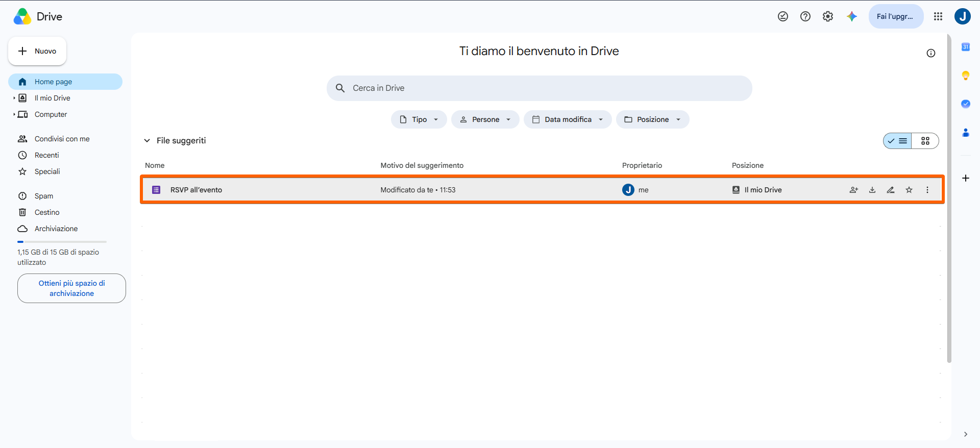Select the RSVP all'evento file name
Viewport: 980px width, 448px height.
click(196, 190)
